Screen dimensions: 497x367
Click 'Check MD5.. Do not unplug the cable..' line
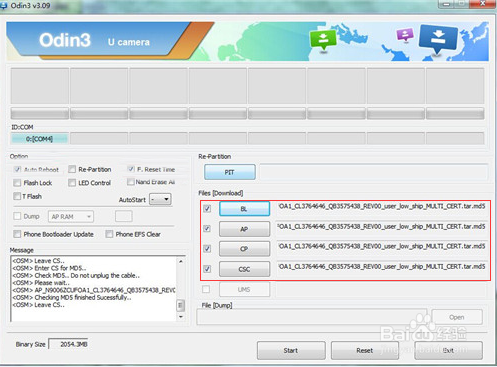click(x=76, y=275)
